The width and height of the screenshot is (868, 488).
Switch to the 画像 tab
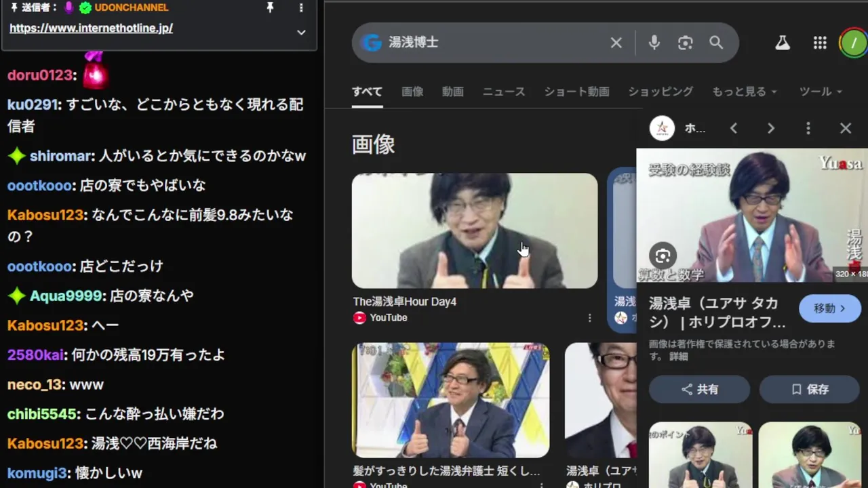(412, 91)
